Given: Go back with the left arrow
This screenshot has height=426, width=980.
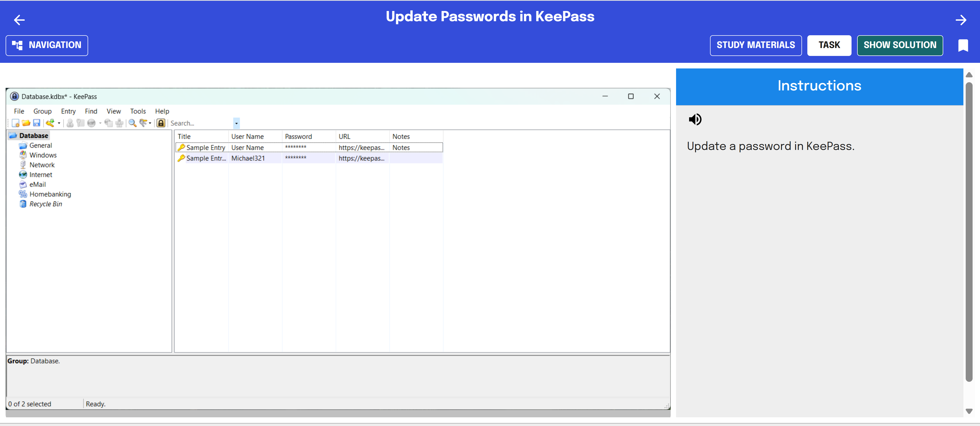Looking at the screenshot, I should pyautogui.click(x=19, y=20).
